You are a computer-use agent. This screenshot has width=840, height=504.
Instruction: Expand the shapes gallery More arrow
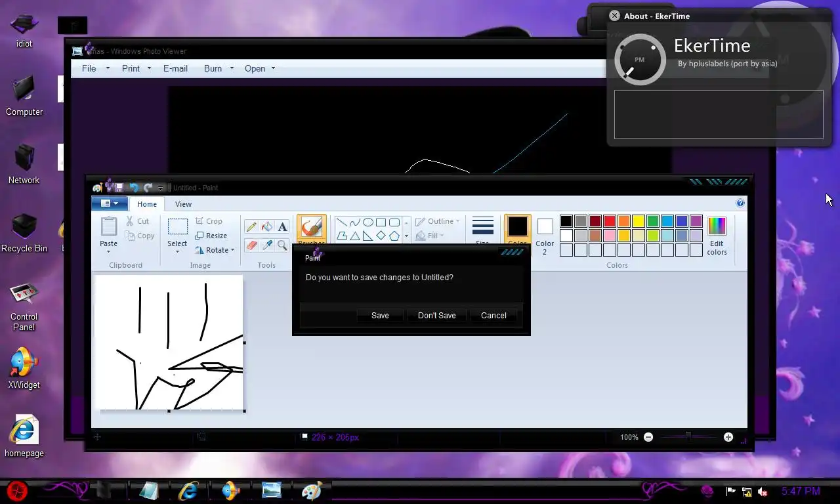tap(406, 236)
